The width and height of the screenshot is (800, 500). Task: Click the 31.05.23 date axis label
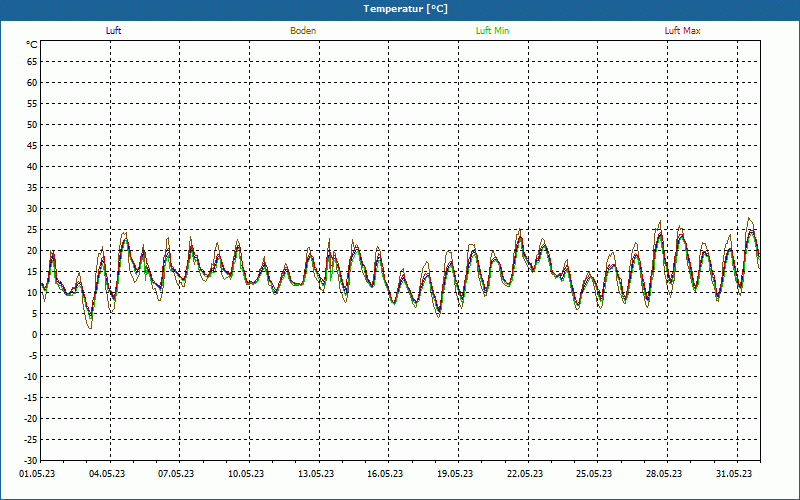click(x=734, y=474)
